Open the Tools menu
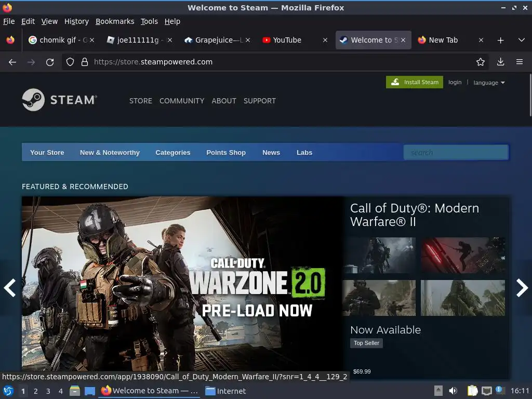Image resolution: width=532 pixels, height=399 pixels. coord(149,21)
